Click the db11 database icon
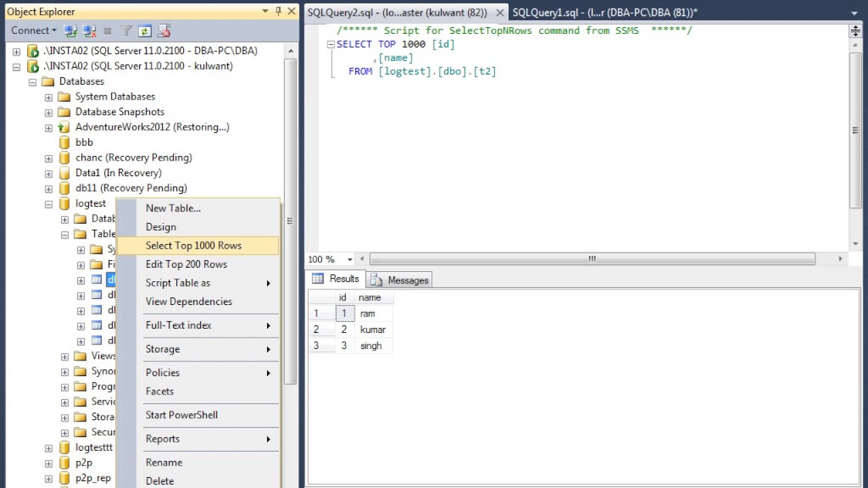This screenshot has height=488, width=868. [64, 188]
